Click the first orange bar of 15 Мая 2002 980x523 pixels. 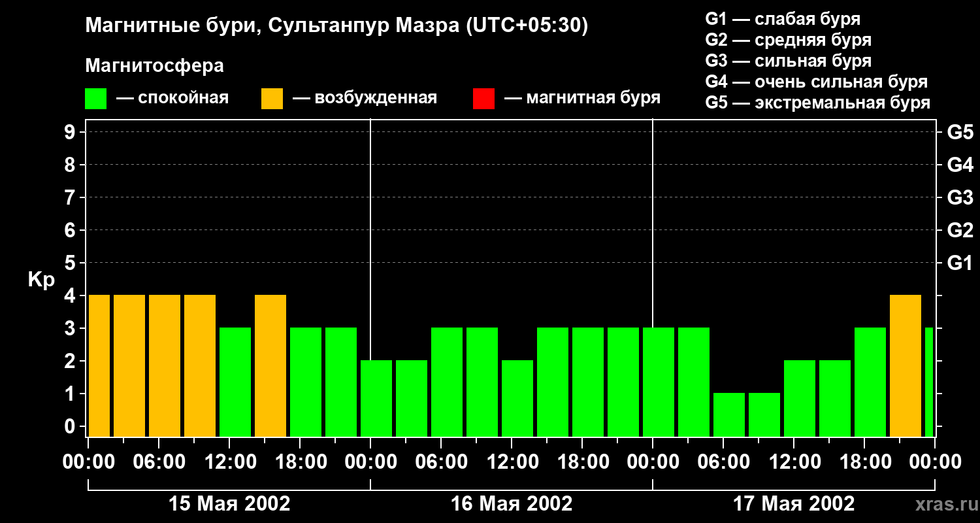99,365
